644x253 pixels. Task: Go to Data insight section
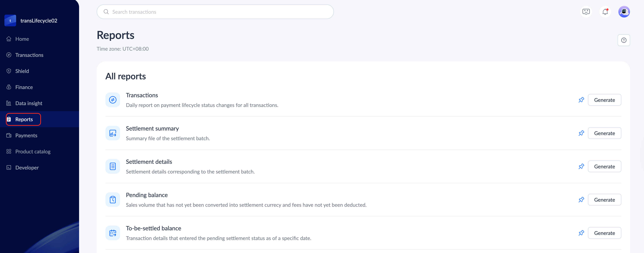coord(29,103)
